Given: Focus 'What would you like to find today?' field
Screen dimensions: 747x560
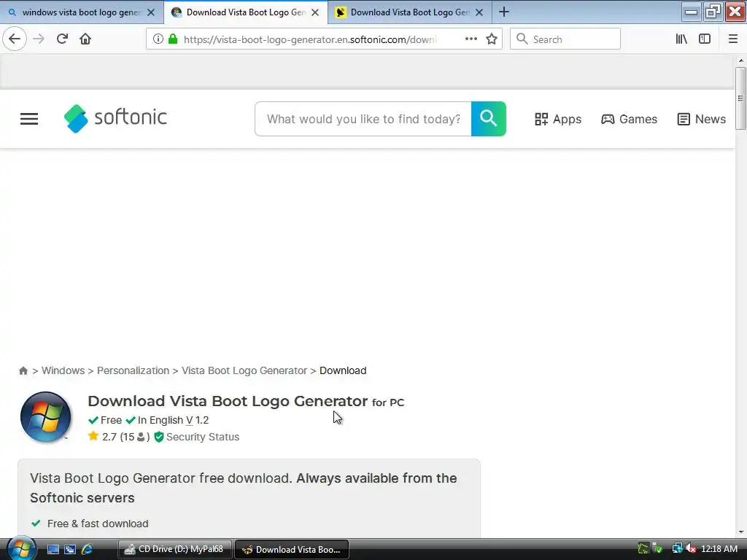Looking at the screenshot, I should (363, 119).
